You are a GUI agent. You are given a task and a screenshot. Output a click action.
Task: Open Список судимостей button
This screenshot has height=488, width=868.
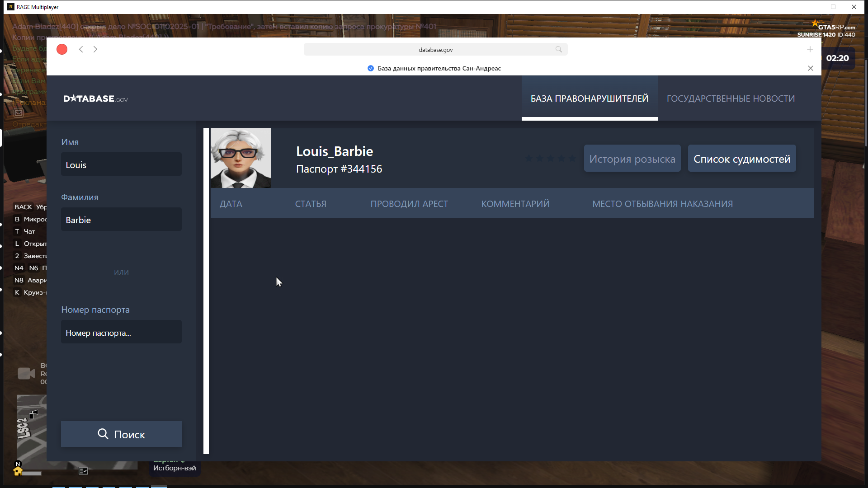pos(741,159)
